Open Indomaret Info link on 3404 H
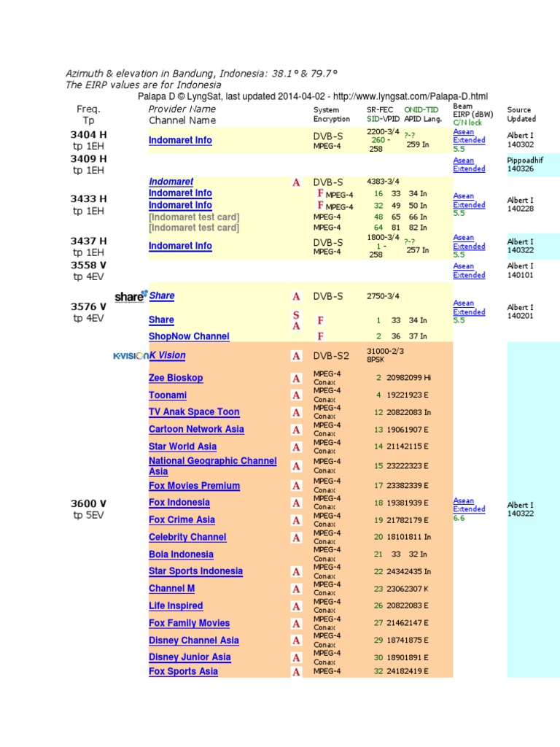 pyautogui.click(x=180, y=140)
